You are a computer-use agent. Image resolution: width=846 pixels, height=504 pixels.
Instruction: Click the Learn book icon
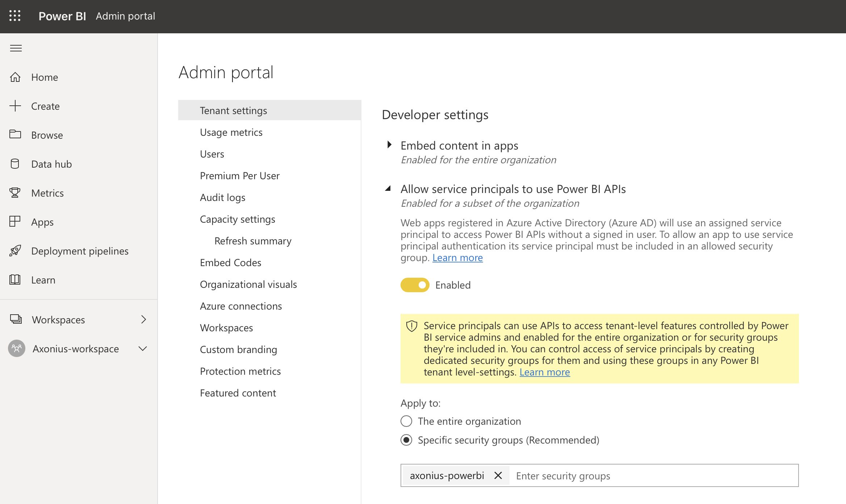click(x=15, y=280)
